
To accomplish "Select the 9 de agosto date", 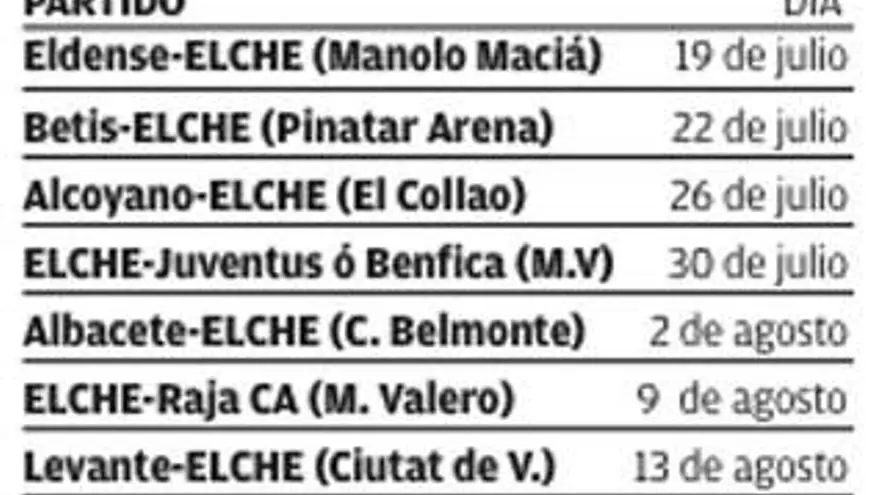I will coord(742,400).
